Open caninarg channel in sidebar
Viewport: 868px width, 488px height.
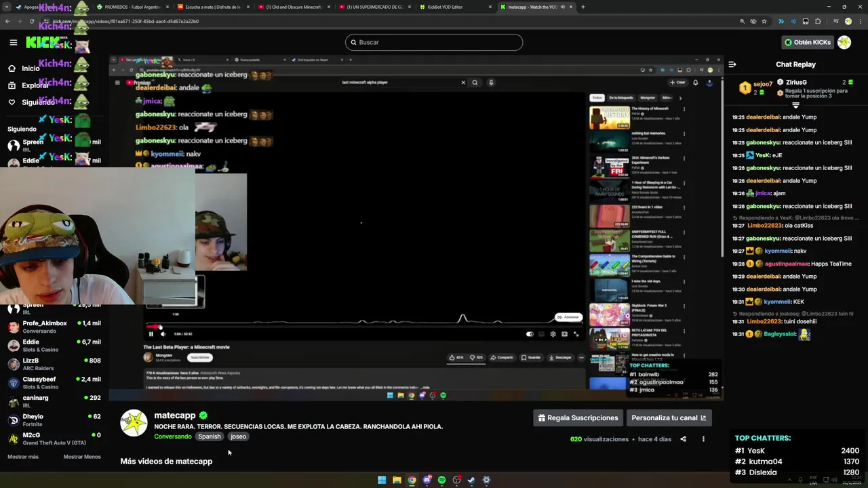pos(53,401)
